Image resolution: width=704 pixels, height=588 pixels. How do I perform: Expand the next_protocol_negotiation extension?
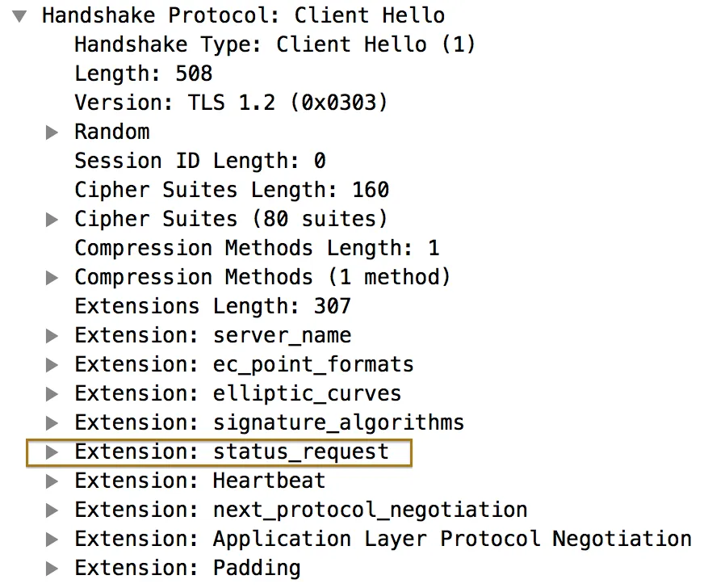coord(52,510)
